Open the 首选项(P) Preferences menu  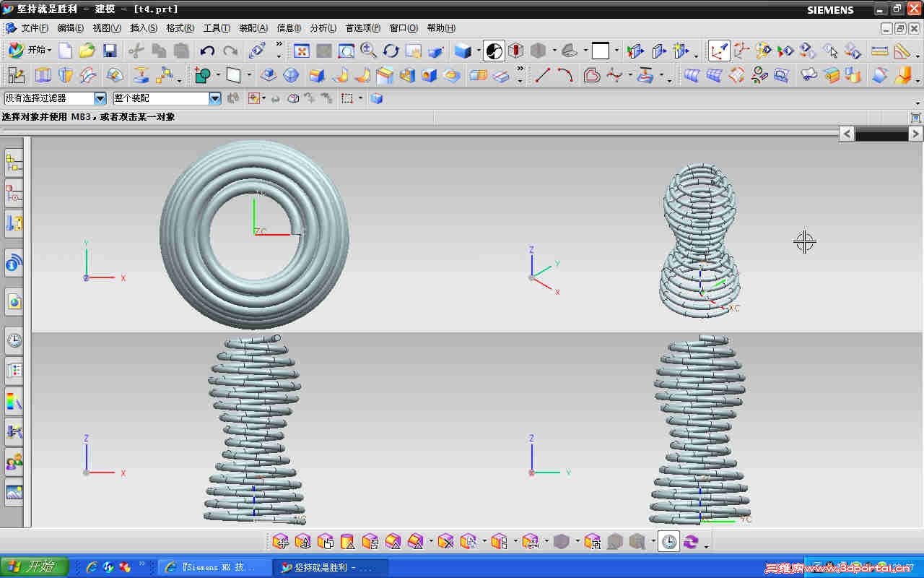click(363, 28)
